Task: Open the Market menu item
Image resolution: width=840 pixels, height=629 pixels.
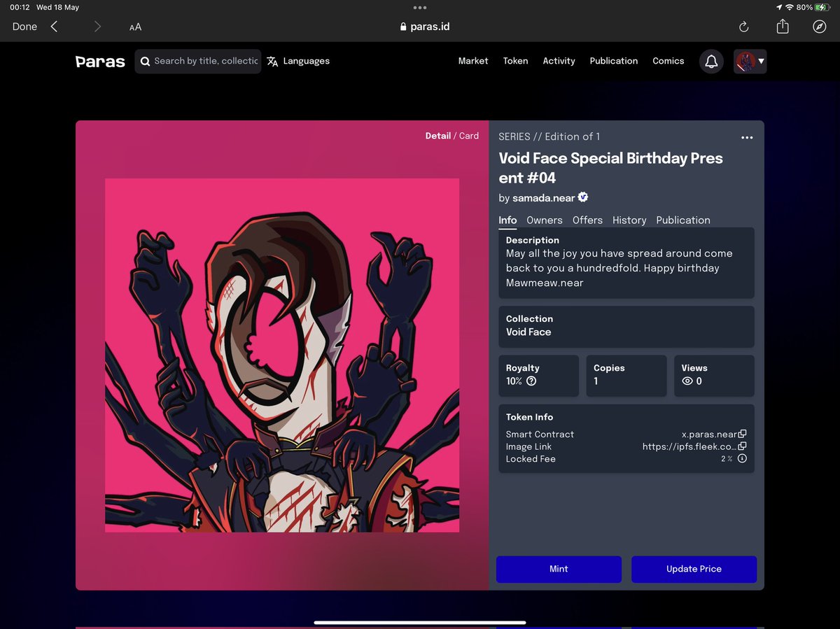Action: pos(473,61)
